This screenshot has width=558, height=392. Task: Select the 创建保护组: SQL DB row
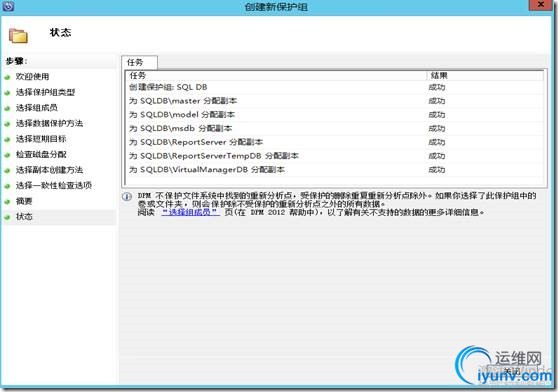coord(335,87)
